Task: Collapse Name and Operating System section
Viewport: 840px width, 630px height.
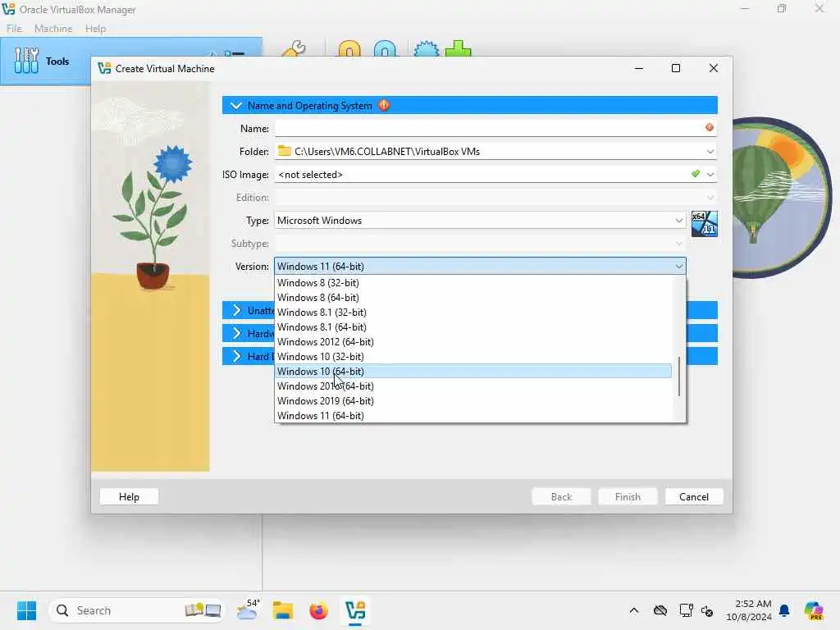Action: [x=235, y=106]
